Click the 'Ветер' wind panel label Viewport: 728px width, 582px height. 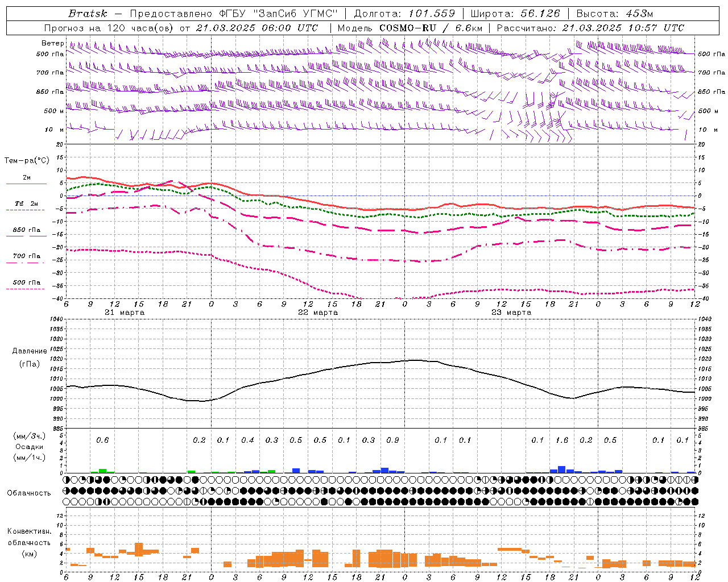53,43
